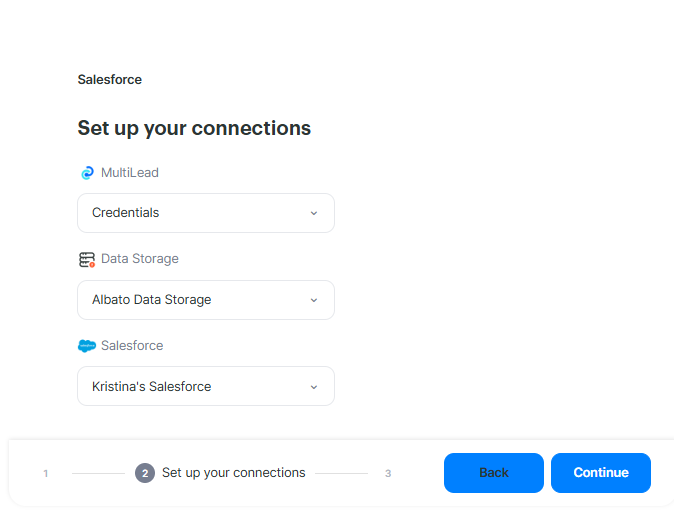Click the MultiLead field label
The height and width of the screenshot is (524, 674).
point(130,173)
